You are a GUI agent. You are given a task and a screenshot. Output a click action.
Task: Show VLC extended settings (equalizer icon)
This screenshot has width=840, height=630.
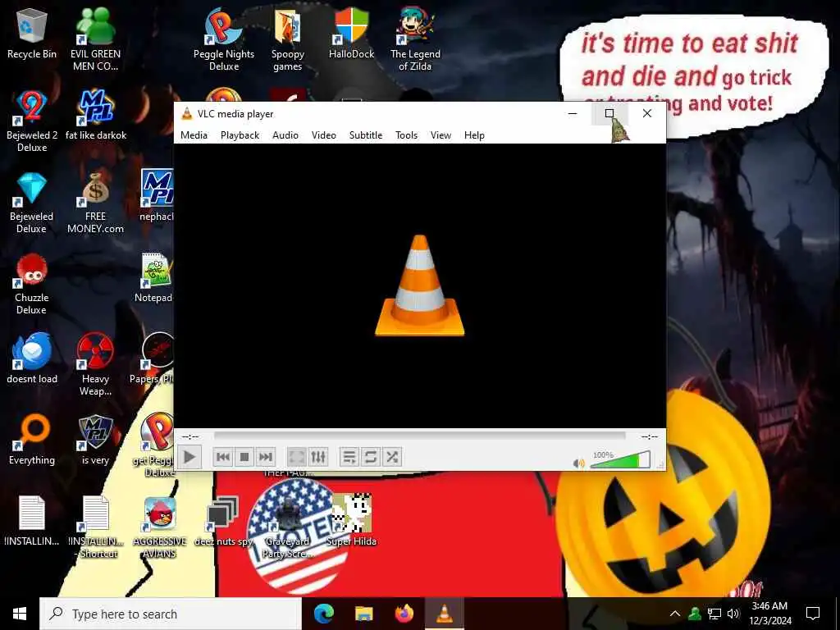(x=318, y=457)
